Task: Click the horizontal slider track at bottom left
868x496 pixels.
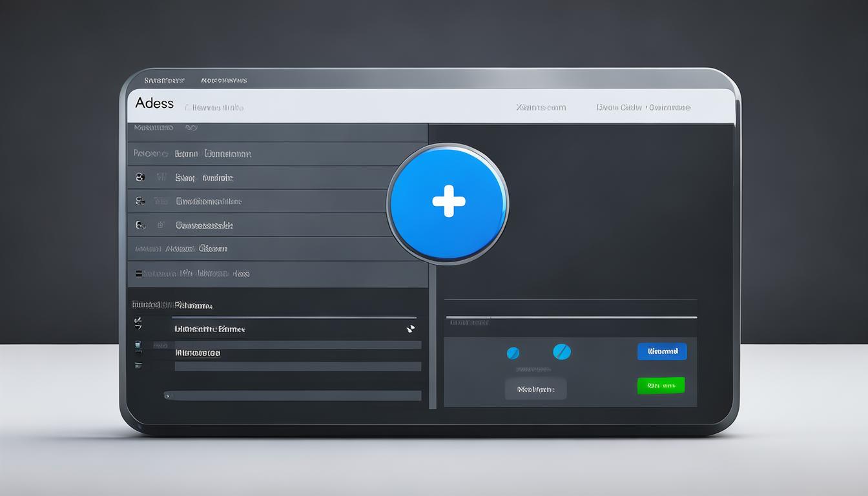Action: pyautogui.click(x=294, y=395)
